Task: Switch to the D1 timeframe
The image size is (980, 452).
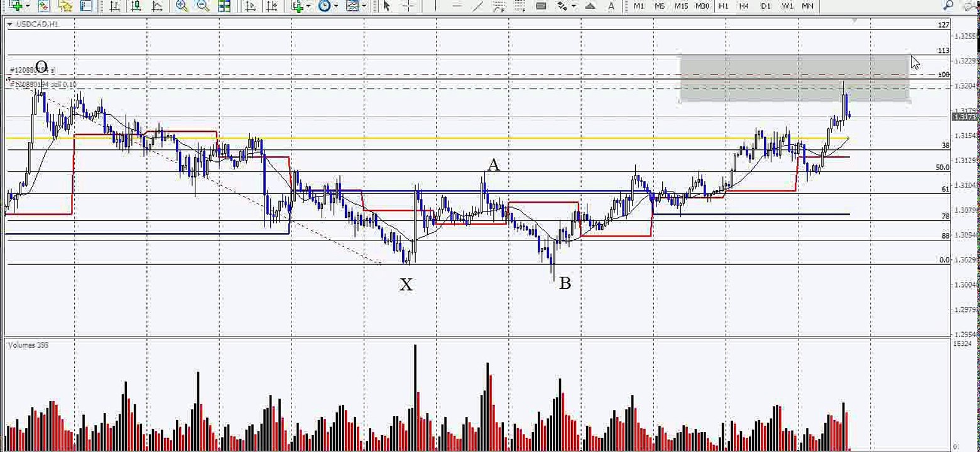Action: pyautogui.click(x=765, y=6)
